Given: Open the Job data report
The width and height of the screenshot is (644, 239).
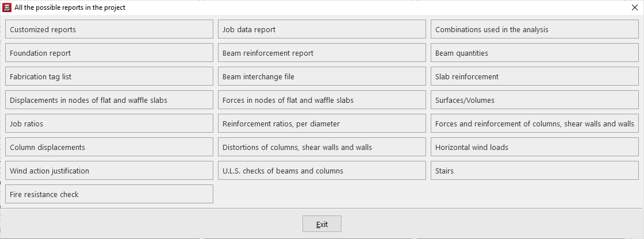Looking at the screenshot, I should tap(321, 30).
